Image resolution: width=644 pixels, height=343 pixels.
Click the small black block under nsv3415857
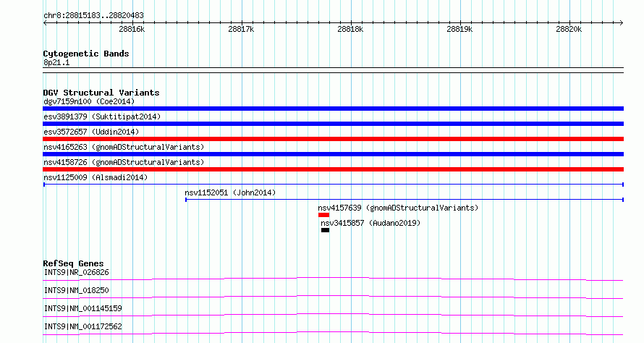(326, 230)
